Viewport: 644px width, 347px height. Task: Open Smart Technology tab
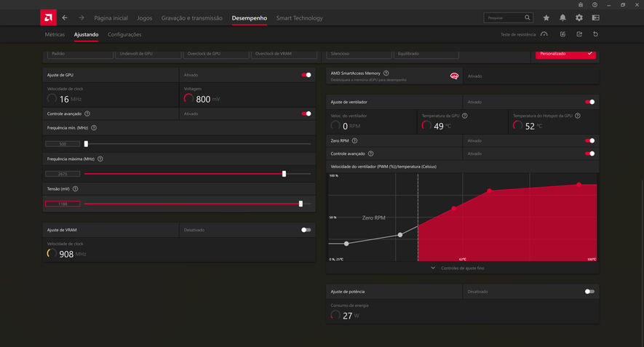coord(299,18)
